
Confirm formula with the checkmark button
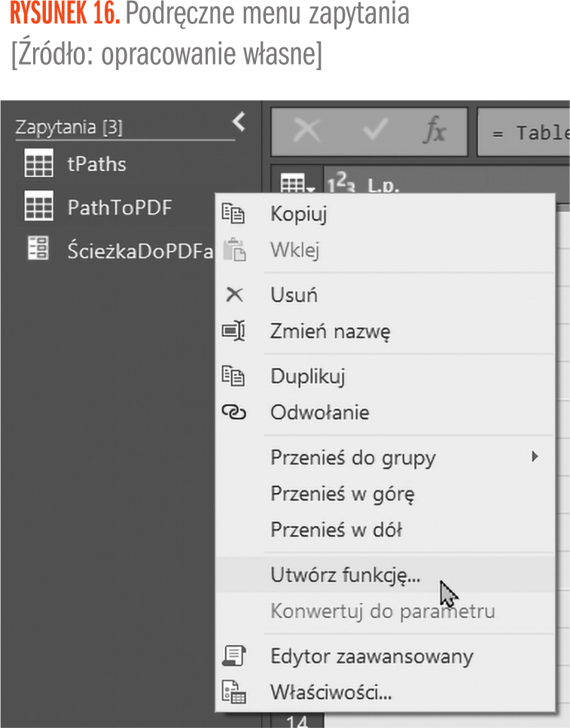tap(374, 133)
